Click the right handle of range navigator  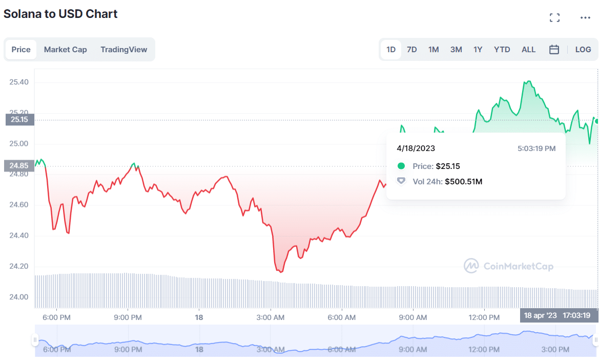pyautogui.click(x=595, y=339)
